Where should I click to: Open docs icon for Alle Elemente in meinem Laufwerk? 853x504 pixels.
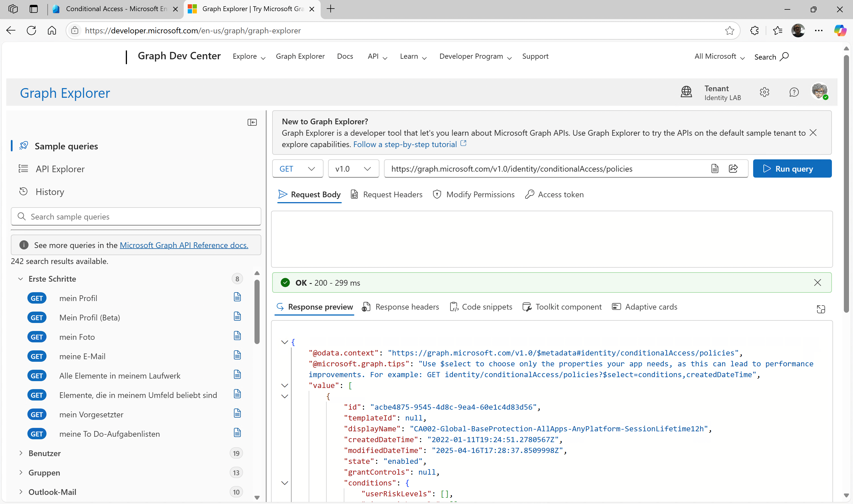(x=237, y=375)
